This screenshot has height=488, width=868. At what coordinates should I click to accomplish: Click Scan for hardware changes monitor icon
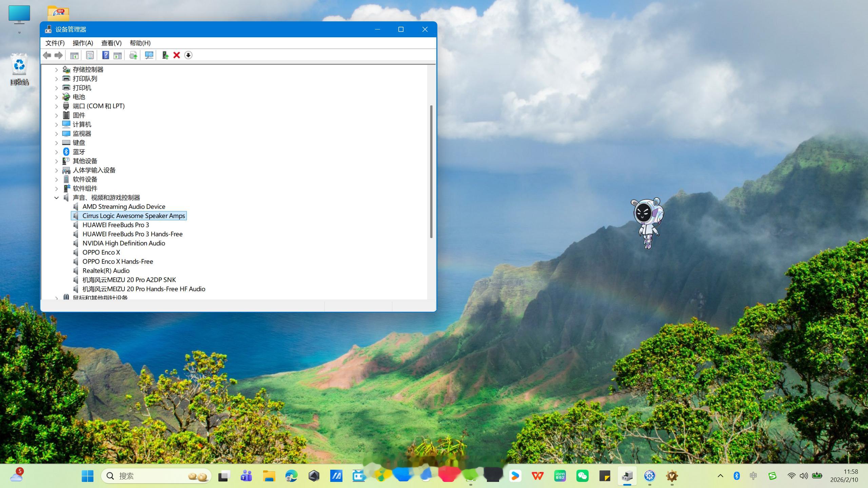[x=149, y=55]
